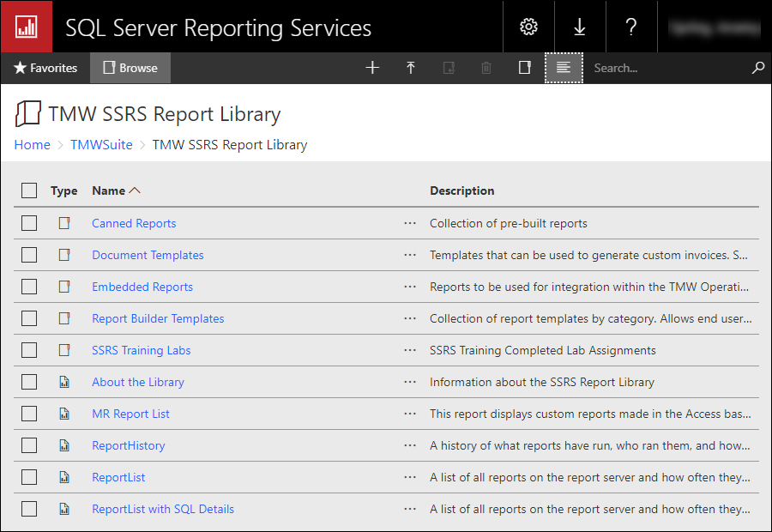The image size is (772, 532).
Task: Click the red Reporting Services logo
Action: pos(26,27)
